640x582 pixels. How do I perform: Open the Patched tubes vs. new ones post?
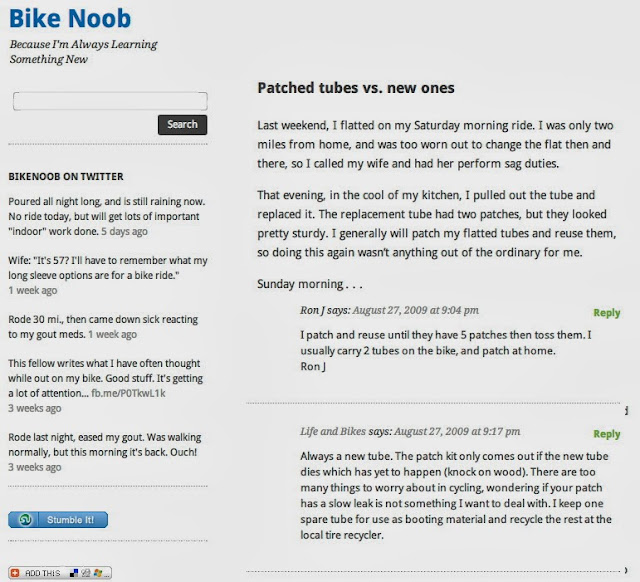pos(356,88)
